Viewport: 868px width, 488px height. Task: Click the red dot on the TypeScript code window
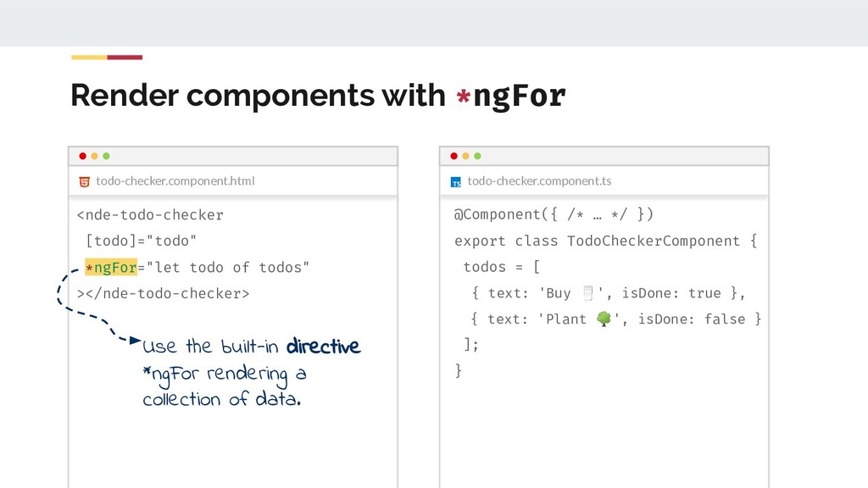(x=453, y=156)
